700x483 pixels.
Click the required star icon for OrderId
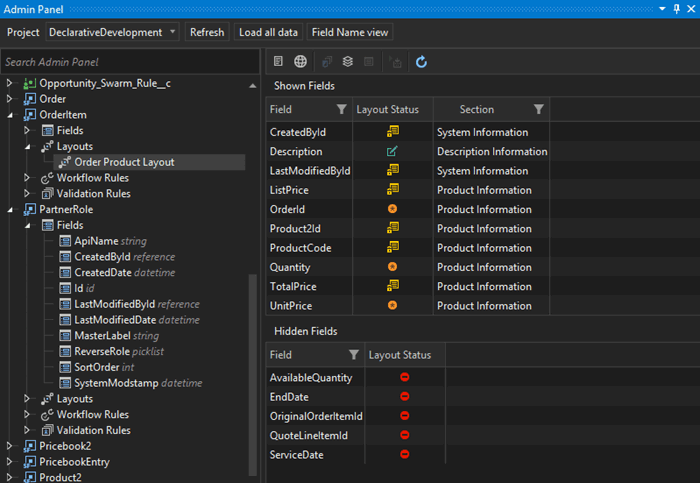point(392,209)
